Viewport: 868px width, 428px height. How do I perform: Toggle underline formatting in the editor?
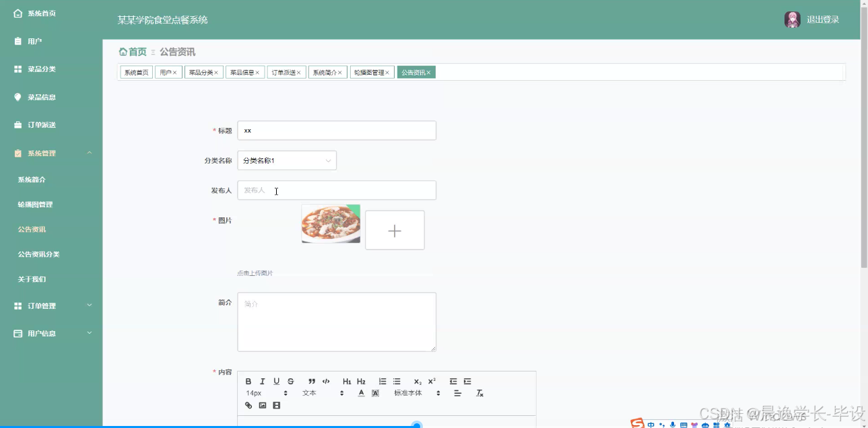(x=276, y=382)
